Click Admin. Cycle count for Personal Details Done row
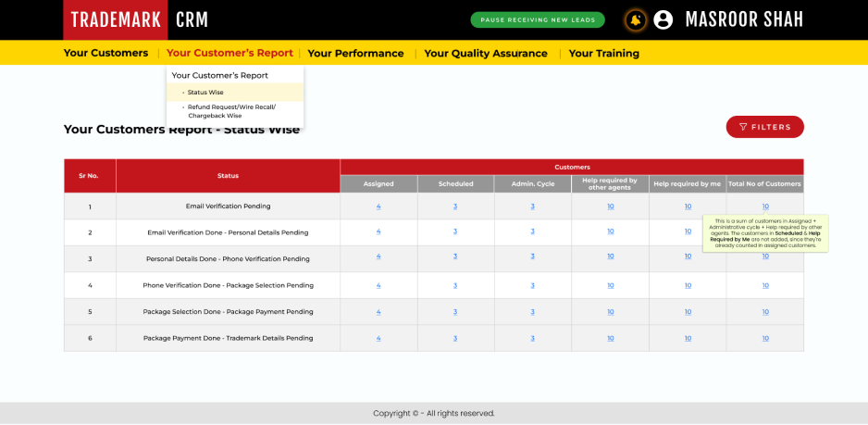This screenshot has height=425, width=868. pyautogui.click(x=532, y=256)
